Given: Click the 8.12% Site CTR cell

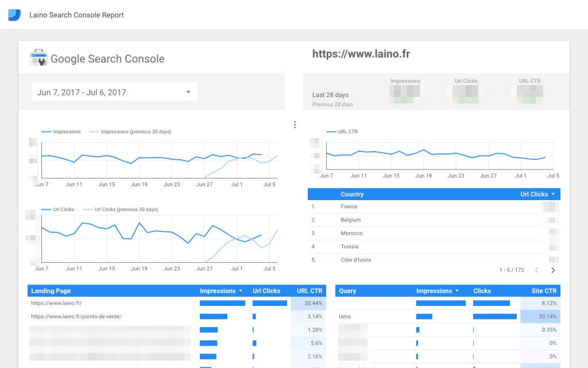Looking at the screenshot, I should (x=540, y=303).
